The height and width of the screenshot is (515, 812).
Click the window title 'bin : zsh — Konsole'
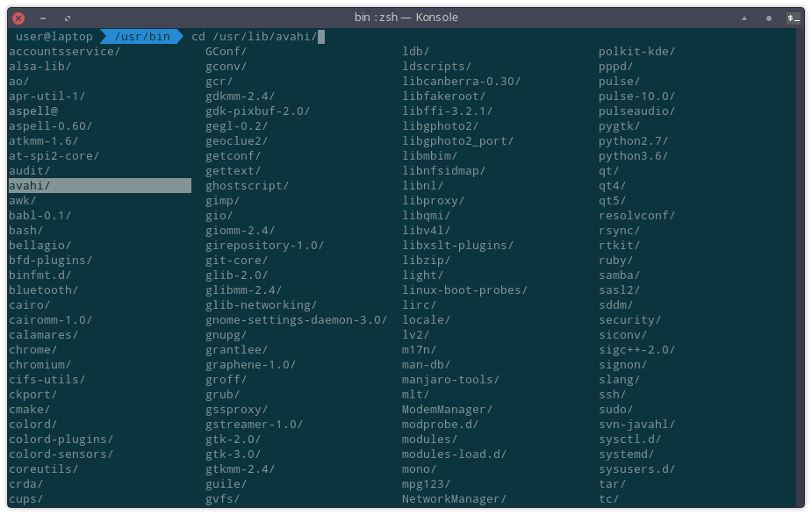click(x=406, y=18)
